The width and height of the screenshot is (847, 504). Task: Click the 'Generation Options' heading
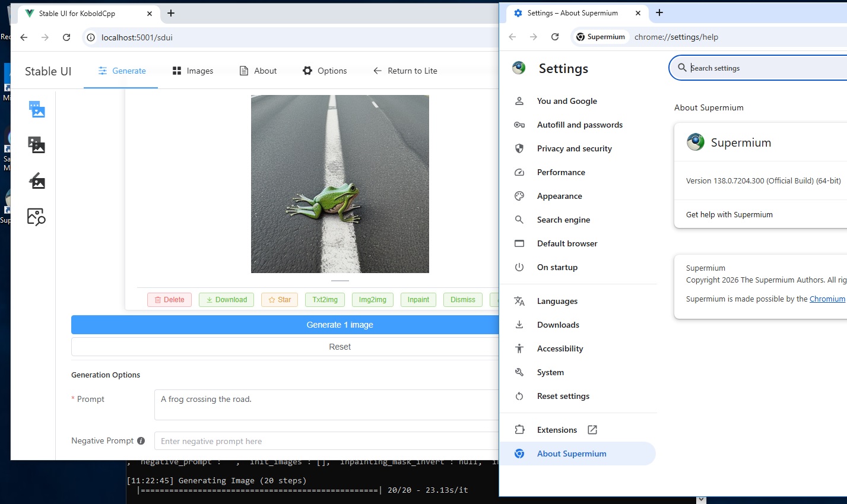point(106,375)
